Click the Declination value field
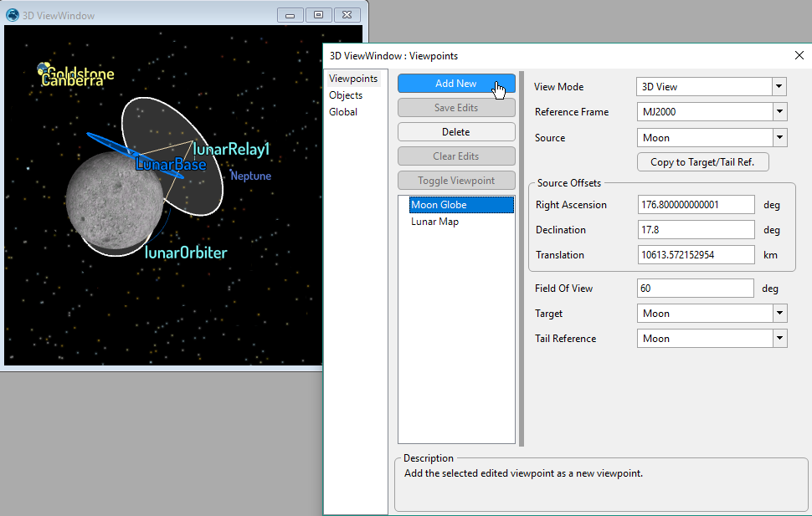812x516 pixels. coord(696,230)
